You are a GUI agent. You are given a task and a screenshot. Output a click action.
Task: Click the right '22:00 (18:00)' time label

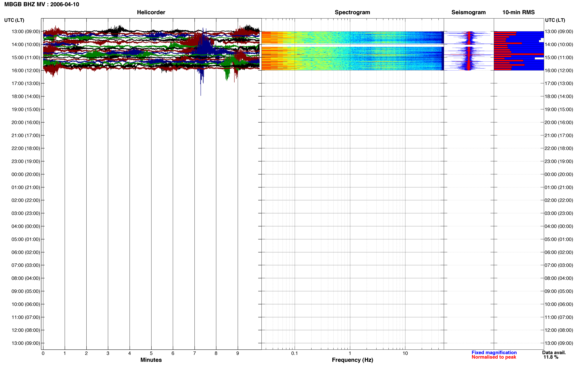pyautogui.click(x=559, y=148)
